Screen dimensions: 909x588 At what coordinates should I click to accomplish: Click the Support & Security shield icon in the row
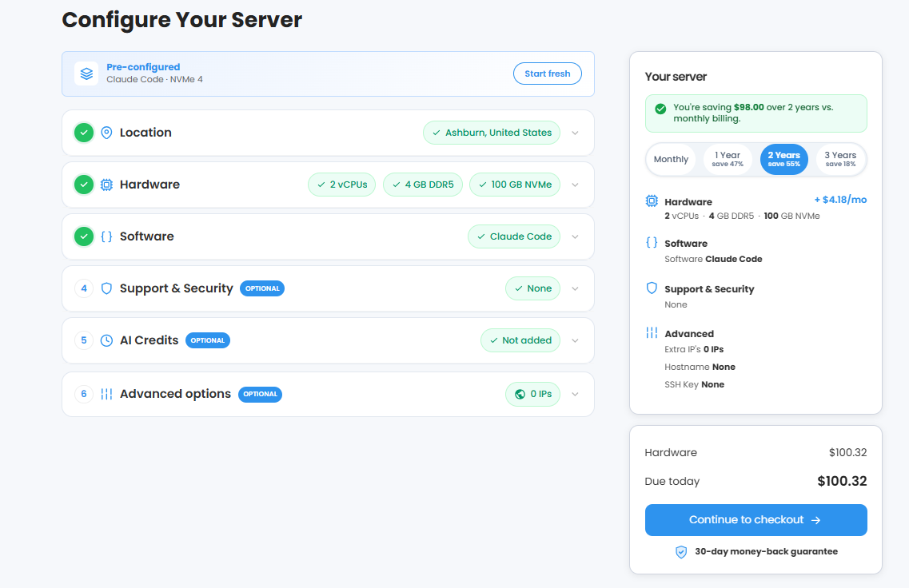(106, 288)
